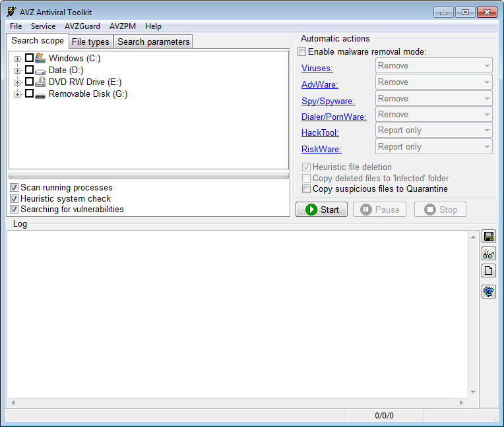
Task: Open the Service menu
Action: (x=43, y=26)
